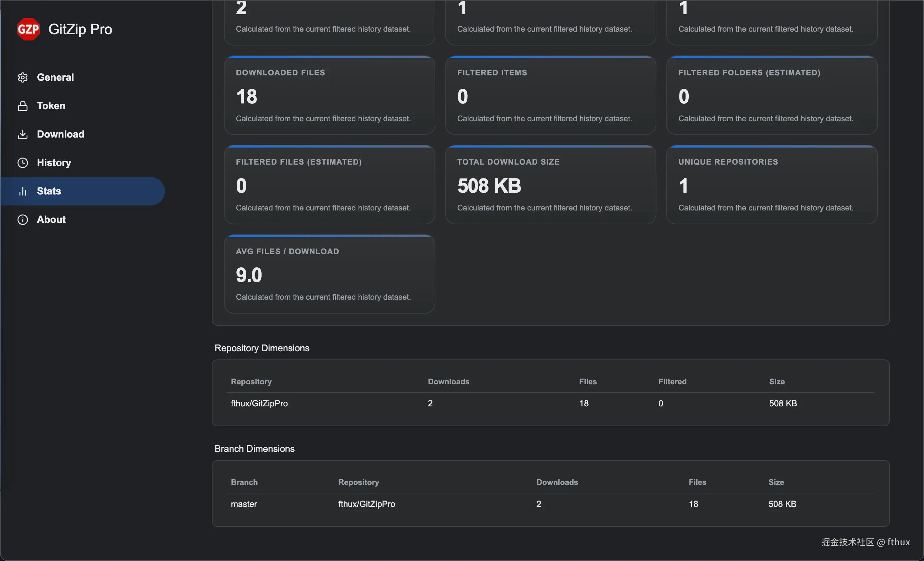
Task: Click the description text in Total Download Size card
Action: [x=544, y=208]
